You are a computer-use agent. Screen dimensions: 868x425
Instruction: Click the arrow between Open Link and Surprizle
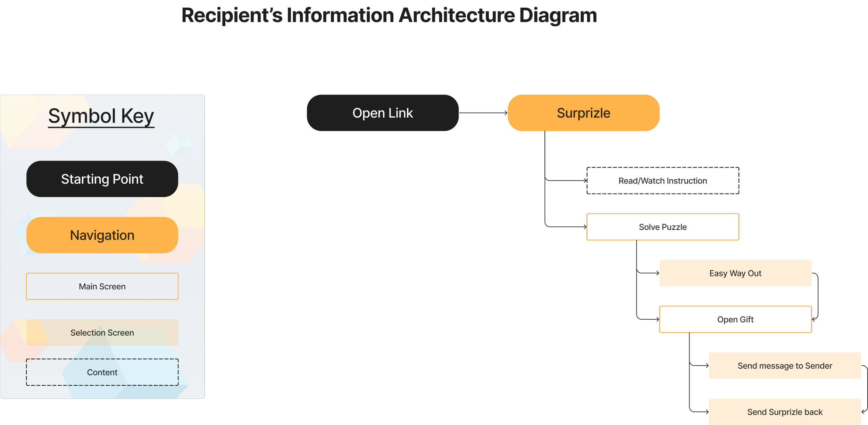click(x=483, y=113)
